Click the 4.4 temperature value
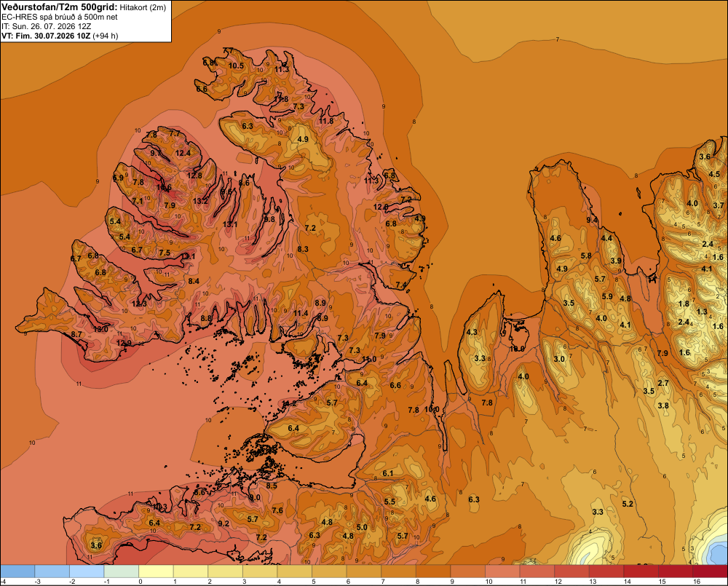This screenshot has width=728, height=586. coord(607,238)
